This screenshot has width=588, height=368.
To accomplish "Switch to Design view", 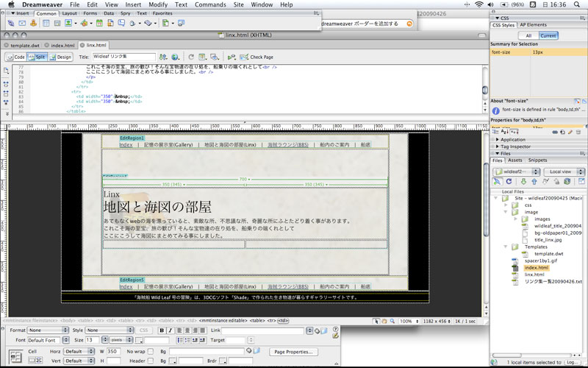I will (60, 57).
